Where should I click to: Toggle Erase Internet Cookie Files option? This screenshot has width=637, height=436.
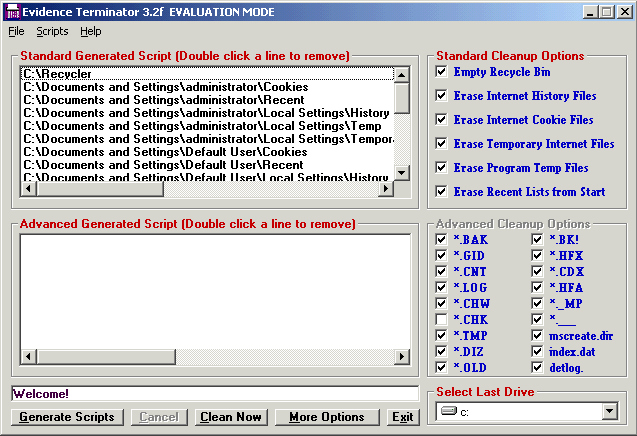[x=441, y=119]
